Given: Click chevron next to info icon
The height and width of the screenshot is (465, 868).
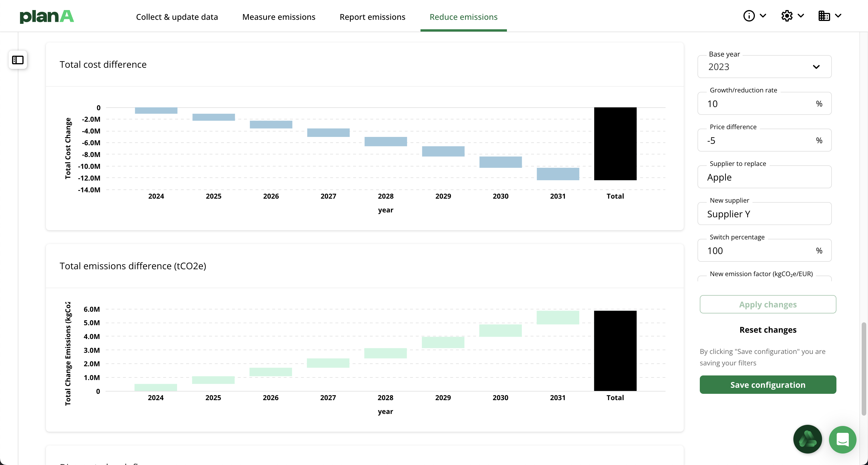Looking at the screenshot, I should [x=763, y=16].
